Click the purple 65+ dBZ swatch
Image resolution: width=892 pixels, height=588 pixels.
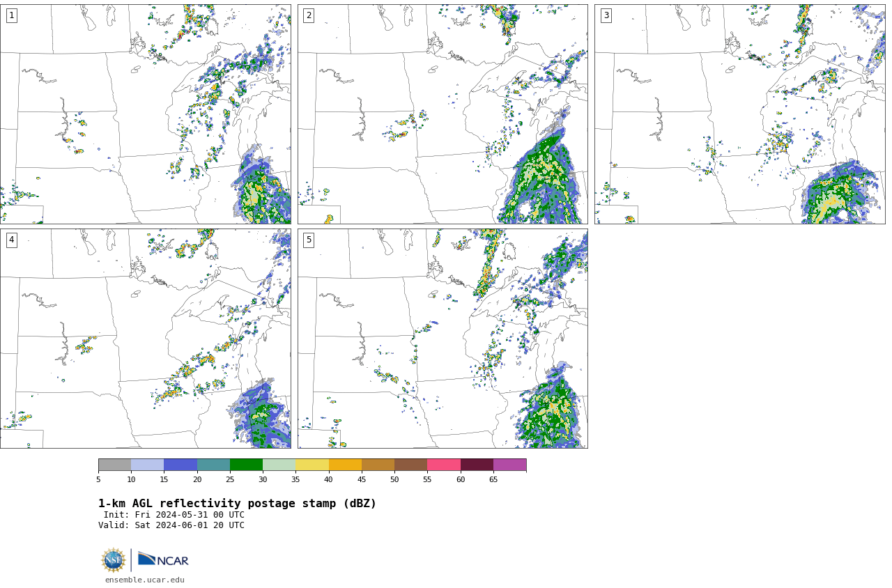tap(509, 465)
